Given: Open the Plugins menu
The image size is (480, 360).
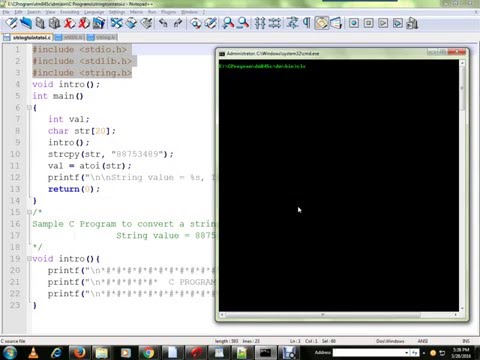Looking at the screenshot, I should tap(168, 12).
